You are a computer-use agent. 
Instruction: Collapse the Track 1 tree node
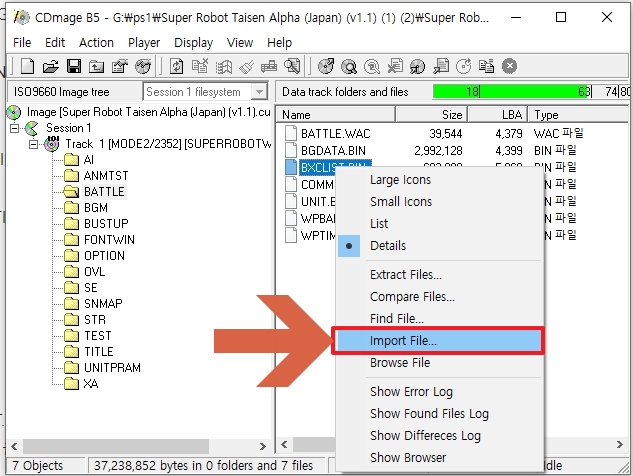click(x=34, y=144)
